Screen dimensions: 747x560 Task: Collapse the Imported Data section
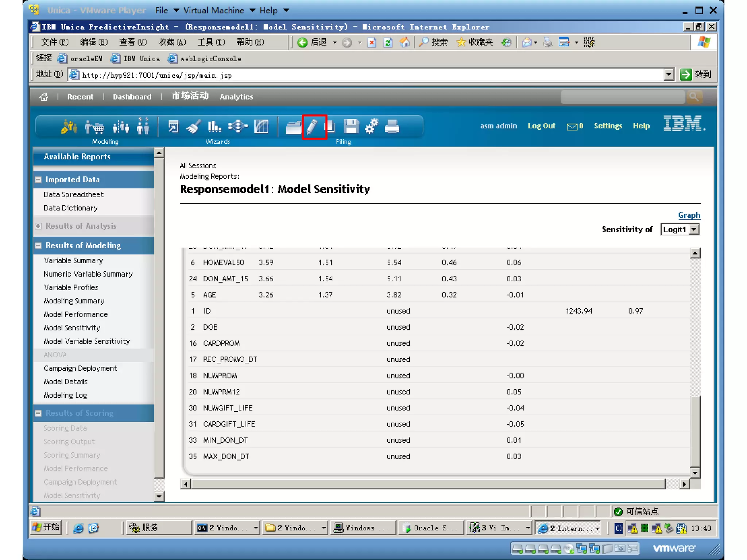38,180
